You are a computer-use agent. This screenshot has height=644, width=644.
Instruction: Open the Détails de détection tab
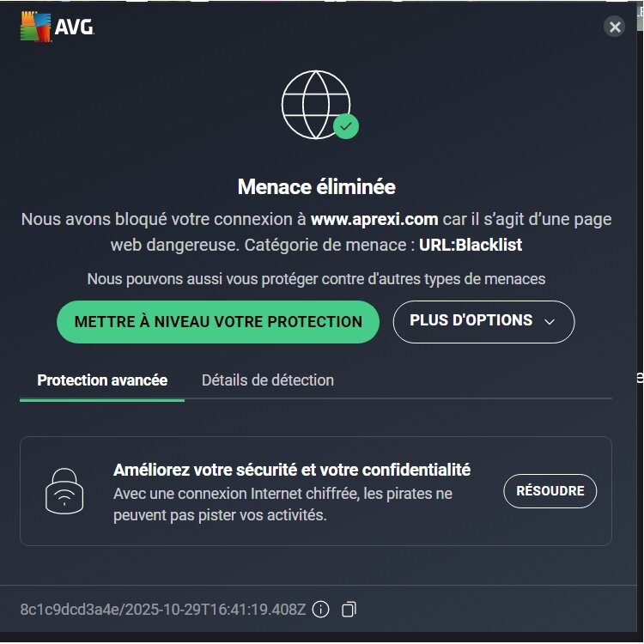click(268, 380)
